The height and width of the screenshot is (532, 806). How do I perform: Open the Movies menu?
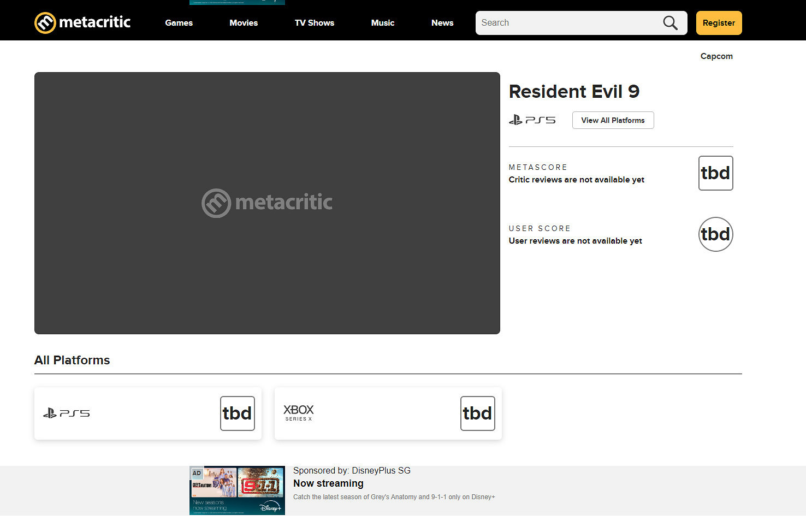(x=244, y=23)
